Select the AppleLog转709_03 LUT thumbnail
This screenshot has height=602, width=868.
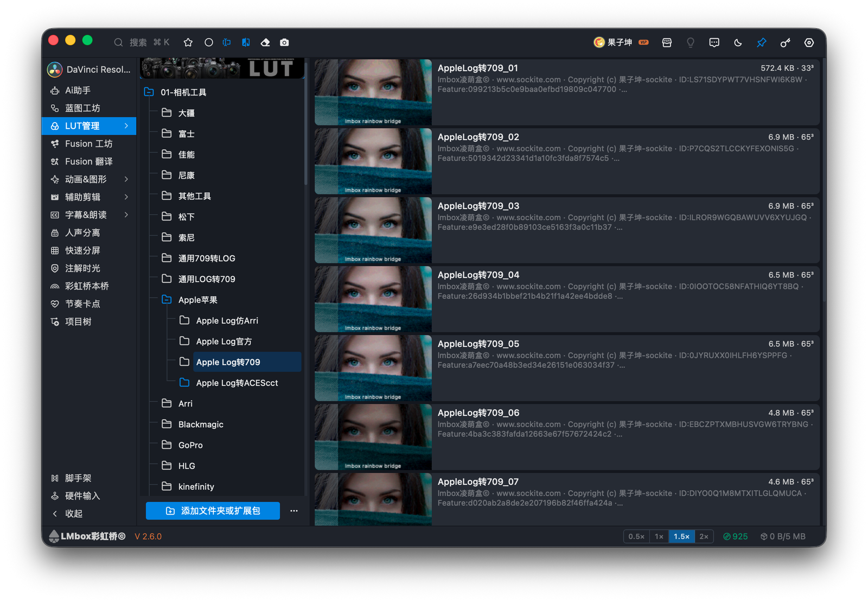pos(373,230)
